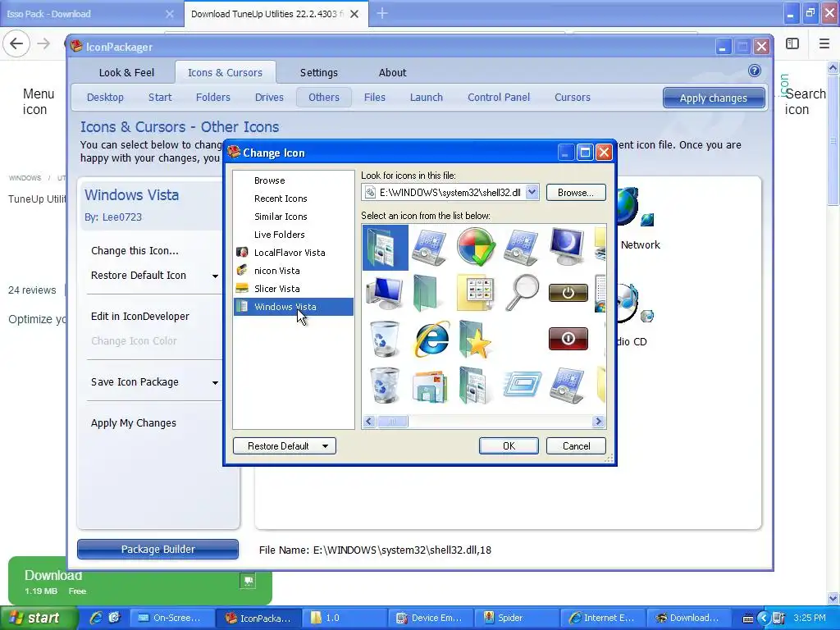Choose the moon monitor sleep icon

[x=568, y=246]
